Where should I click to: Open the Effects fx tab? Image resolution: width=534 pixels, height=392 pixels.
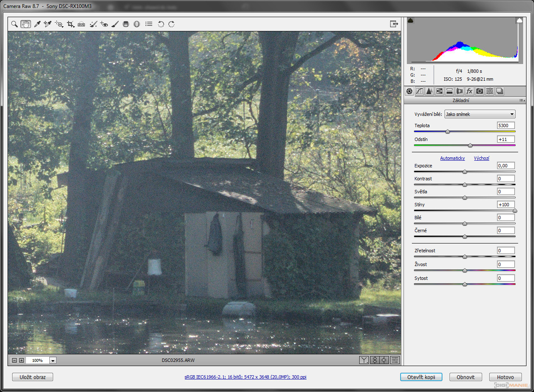pos(470,91)
